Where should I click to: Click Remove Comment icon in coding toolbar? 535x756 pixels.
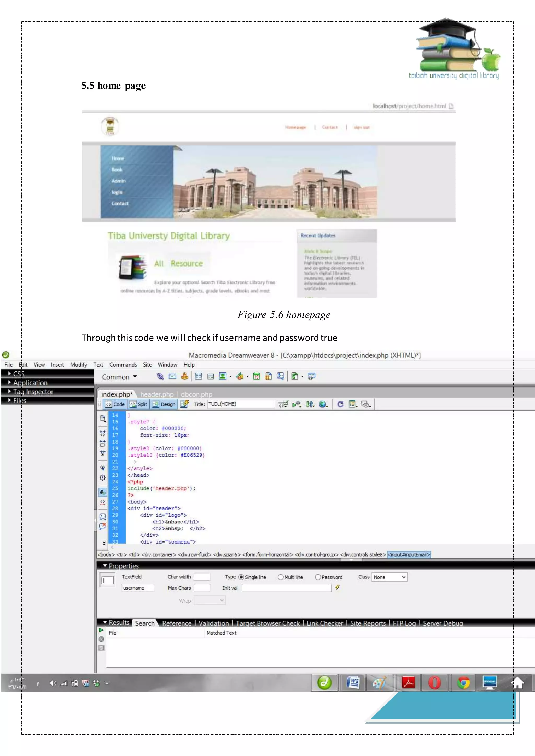pyautogui.click(x=103, y=526)
